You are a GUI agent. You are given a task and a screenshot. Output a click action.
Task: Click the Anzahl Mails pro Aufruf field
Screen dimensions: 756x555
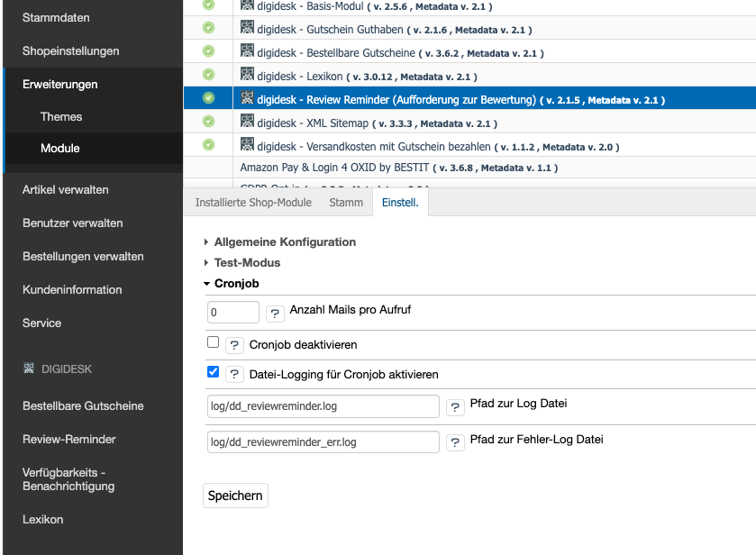click(x=233, y=313)
